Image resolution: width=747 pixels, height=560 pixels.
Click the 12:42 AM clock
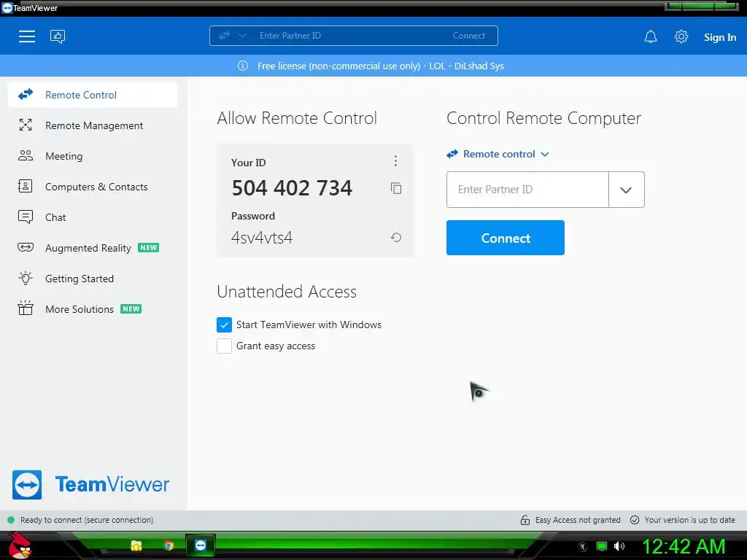[x=684, y=546]
